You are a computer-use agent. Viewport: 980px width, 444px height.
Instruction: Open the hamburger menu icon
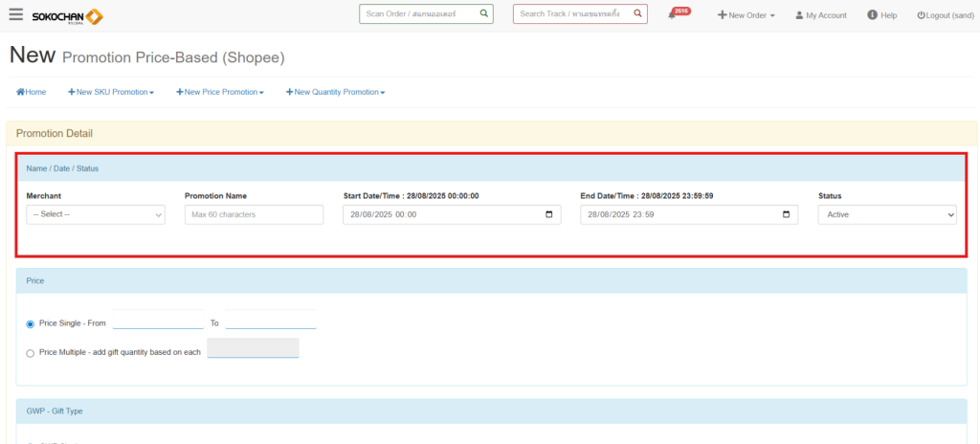(x=15, y=14)
